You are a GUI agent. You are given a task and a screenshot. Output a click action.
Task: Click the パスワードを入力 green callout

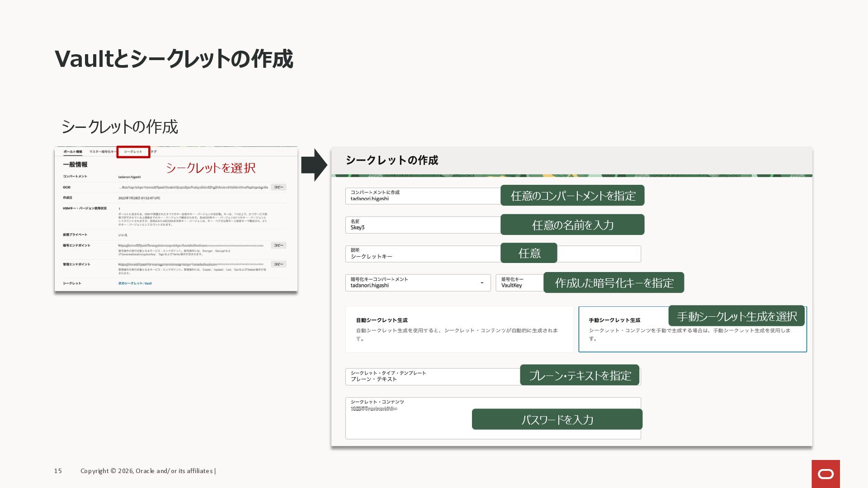[557, 419]
